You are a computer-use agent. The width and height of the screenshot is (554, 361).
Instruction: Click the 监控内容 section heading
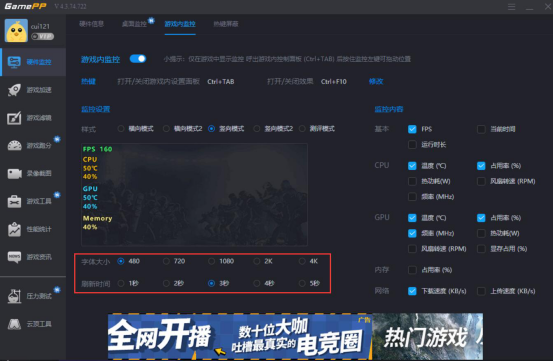[389, 109]
